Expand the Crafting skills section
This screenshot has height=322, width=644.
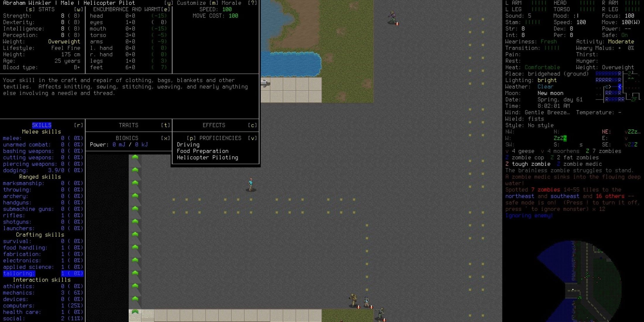click(41, 234)
